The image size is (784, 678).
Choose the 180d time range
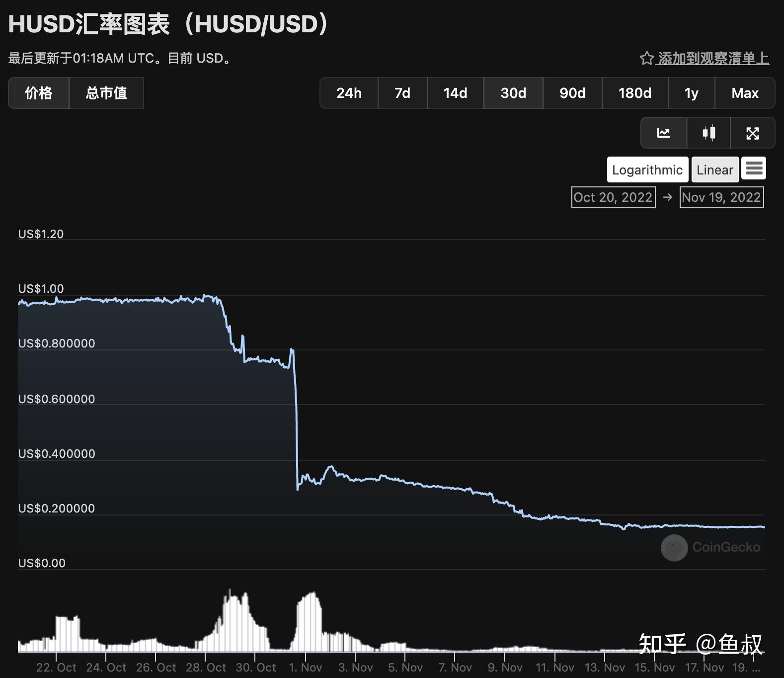(x=635, y=93)
